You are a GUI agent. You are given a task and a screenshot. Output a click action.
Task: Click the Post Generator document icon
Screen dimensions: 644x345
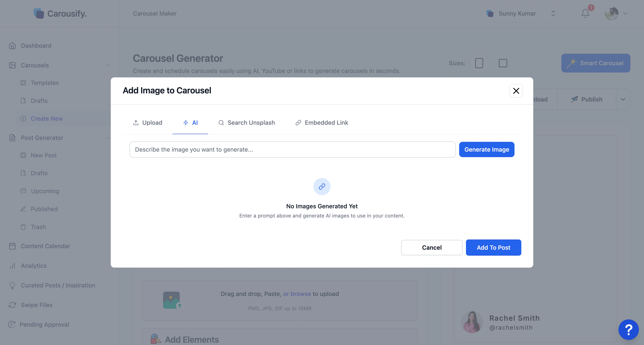coord(12,138)
